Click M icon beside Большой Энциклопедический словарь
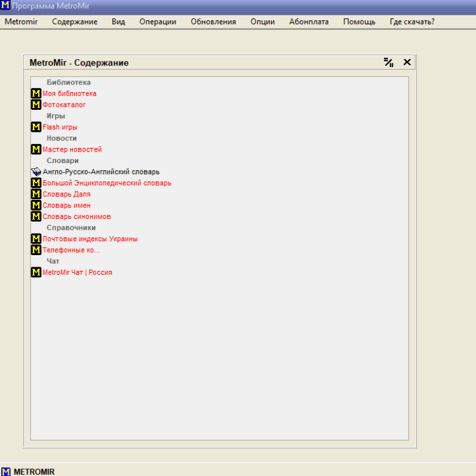The image size is (476, 476). [x=36, y=183]
